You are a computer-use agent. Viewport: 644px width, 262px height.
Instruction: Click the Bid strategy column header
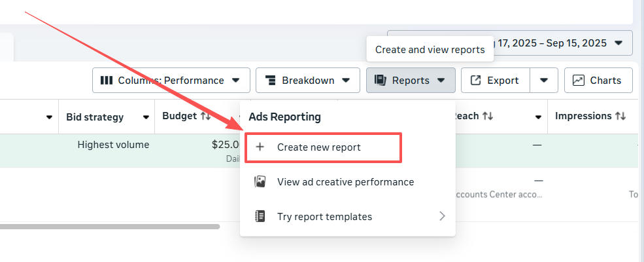tap(95, 117)
